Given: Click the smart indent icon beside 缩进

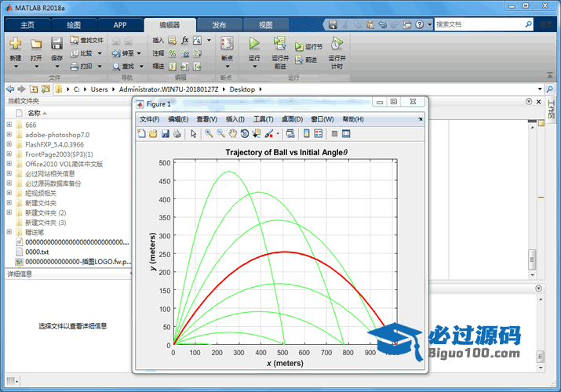Looking at the screenshot, I should click(173, 67).
